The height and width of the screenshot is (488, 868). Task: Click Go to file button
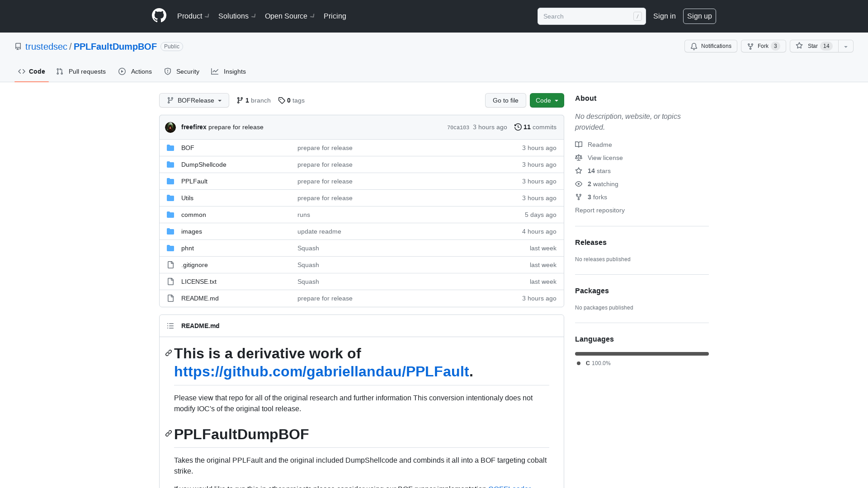[x=505, y=100]
